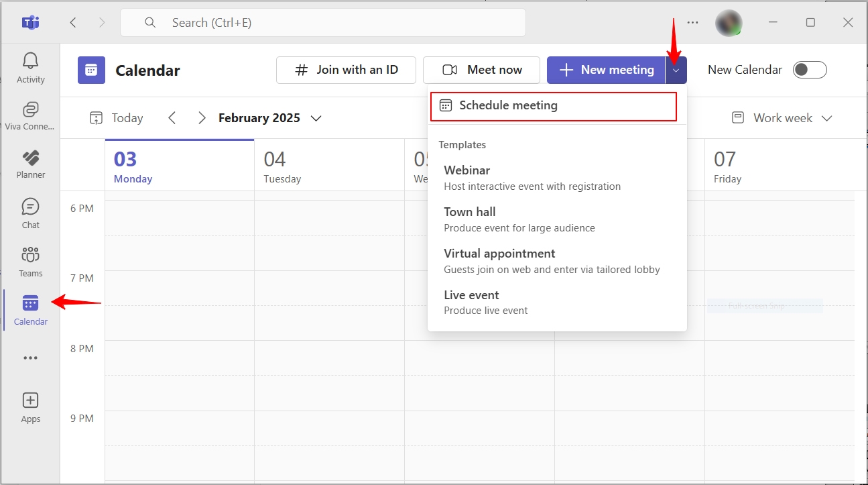This screenshot has height=485, width=868.
Task: Select the 03 Monday column header
Action: [180, 166]
